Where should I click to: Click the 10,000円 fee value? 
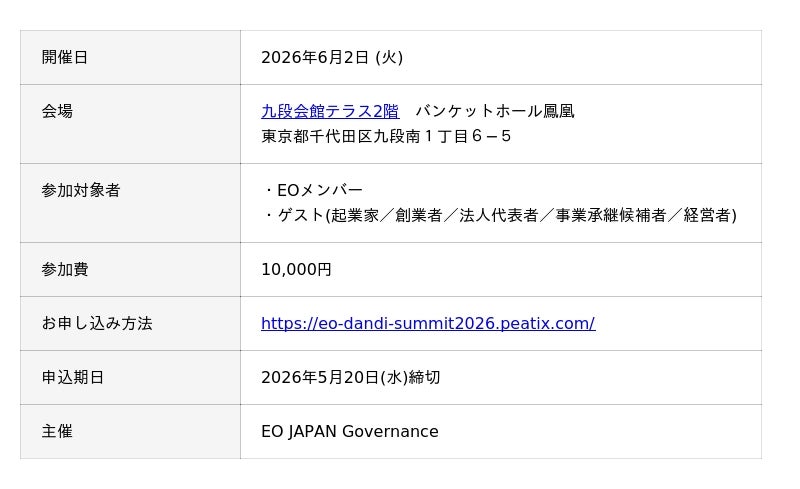point(296,269)
